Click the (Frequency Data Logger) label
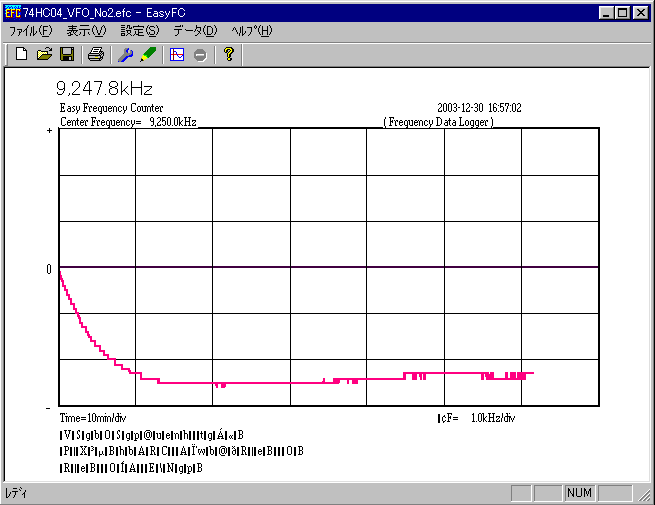Screen dimensions: 655x505 coord(439,122)
